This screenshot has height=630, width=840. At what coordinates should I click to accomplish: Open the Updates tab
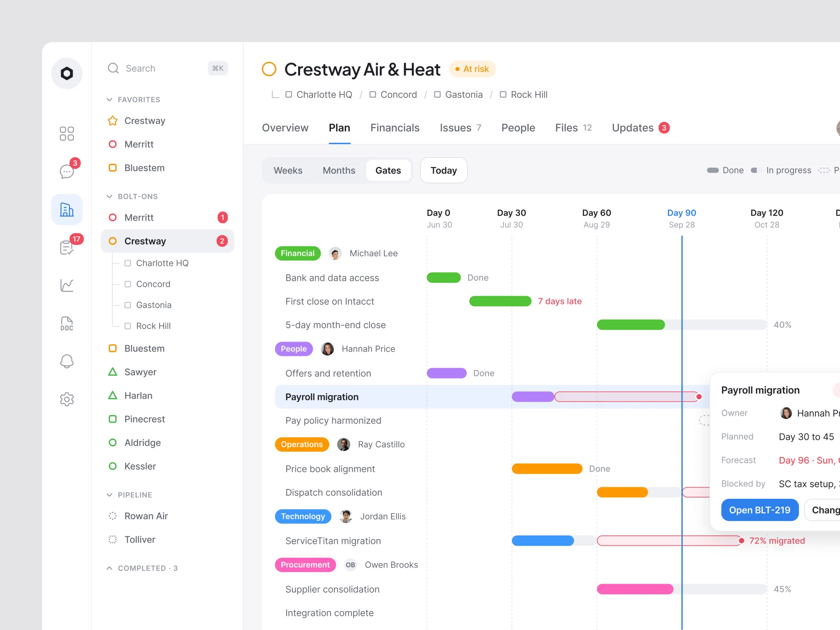(x=641, y=128)
